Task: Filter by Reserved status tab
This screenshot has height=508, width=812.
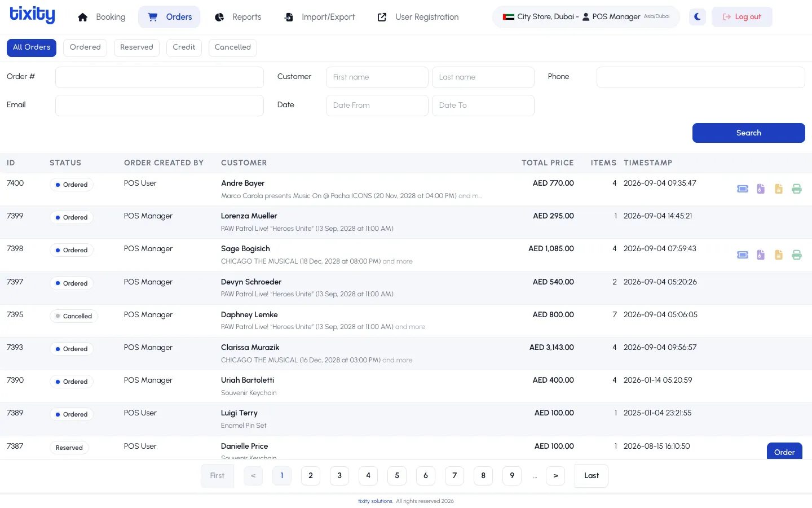Action: pos(136,47)
